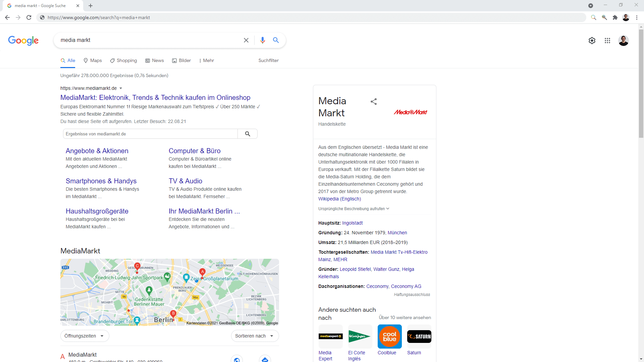Open Google account avatar

coord(624,41)
